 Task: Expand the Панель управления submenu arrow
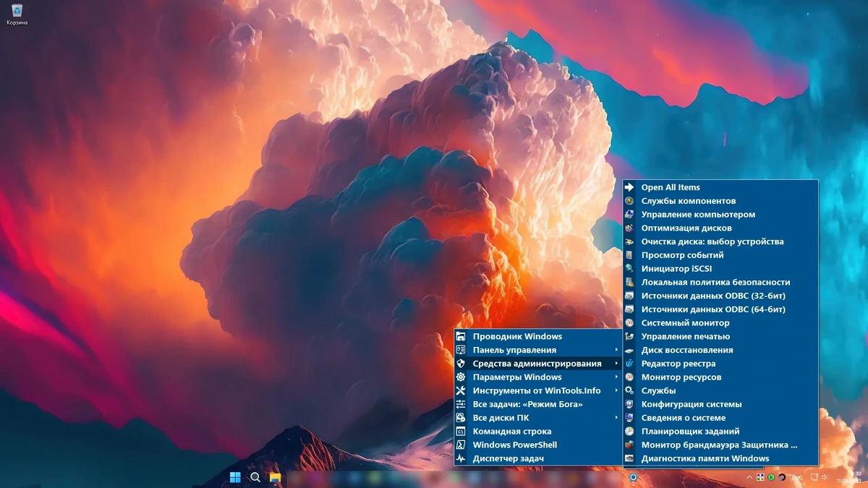click(x=617, y=350)
